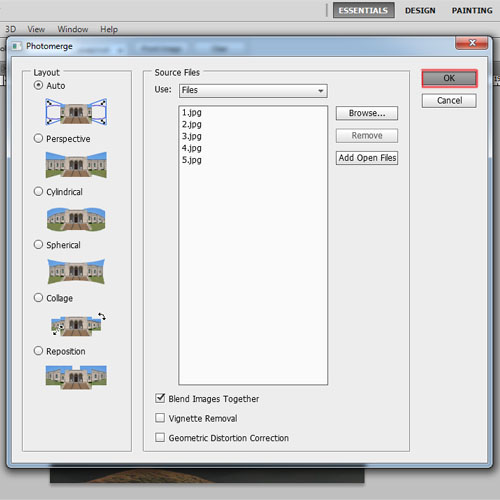Enable Vignette Removal checkbox
The width and height of the screenshot is (500, 500).
(160, 418)
